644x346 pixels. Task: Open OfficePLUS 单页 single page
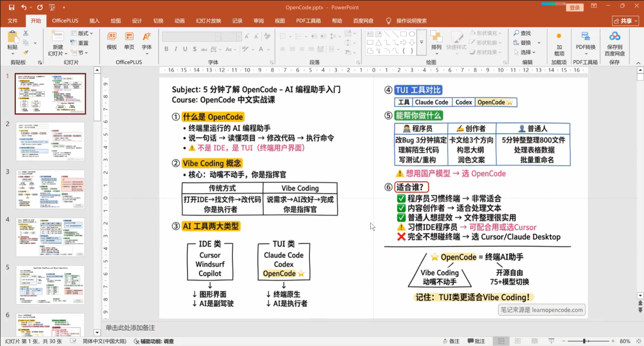129,40
